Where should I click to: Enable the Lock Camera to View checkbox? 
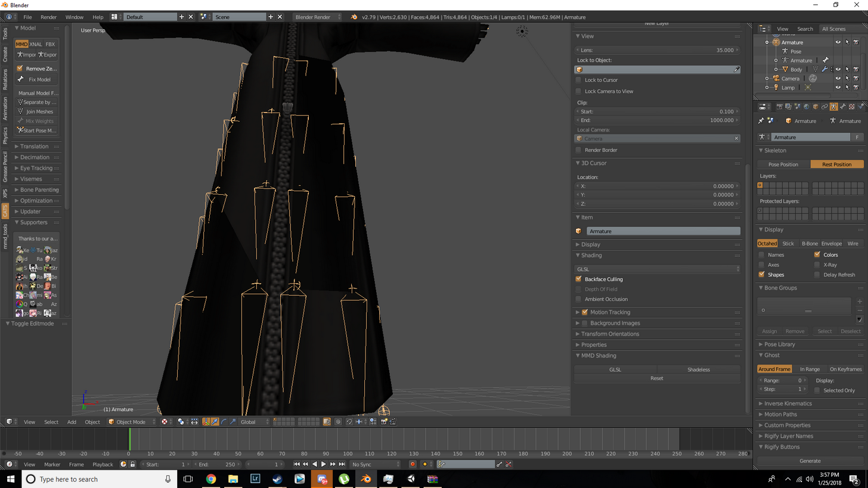coord(578,91)
